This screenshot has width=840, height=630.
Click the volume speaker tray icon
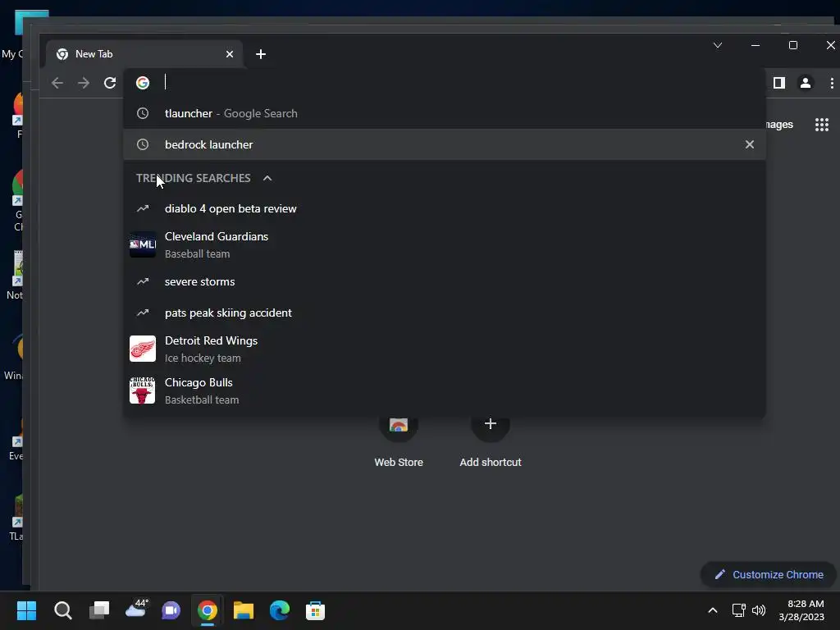(759, 610)
